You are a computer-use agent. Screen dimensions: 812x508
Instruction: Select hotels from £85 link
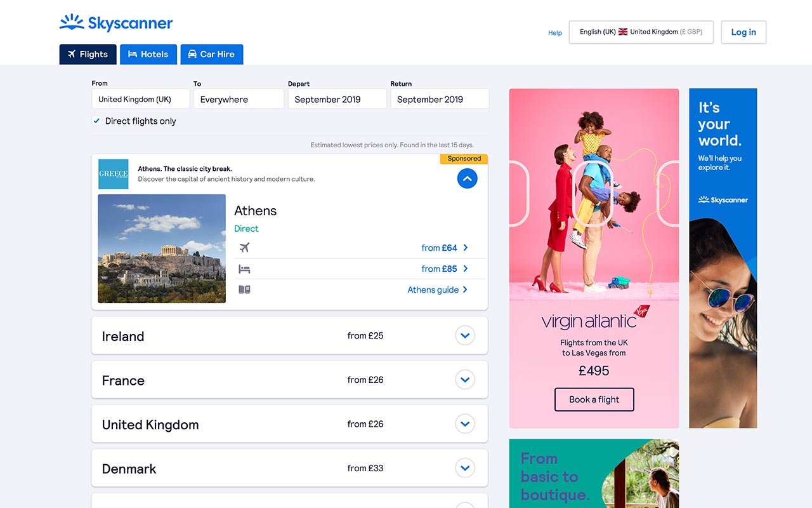(x=445, y=269)
